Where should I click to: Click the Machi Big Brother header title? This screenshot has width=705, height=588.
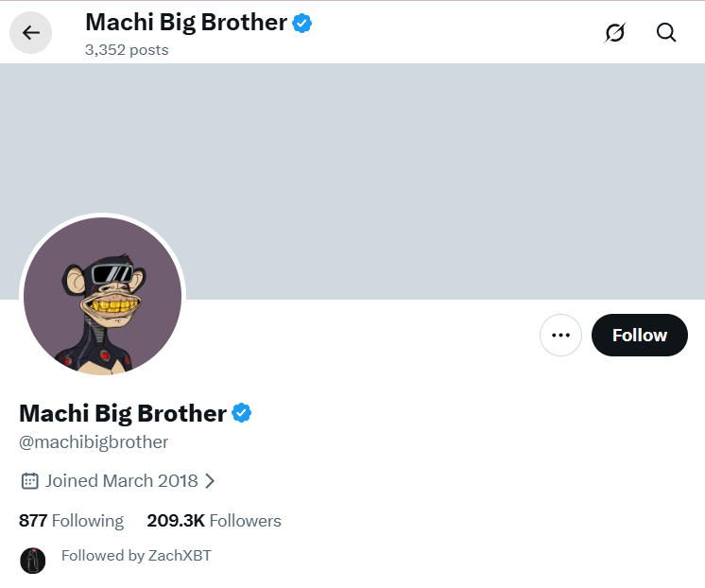pyautogui.click(x=185, y=22)
